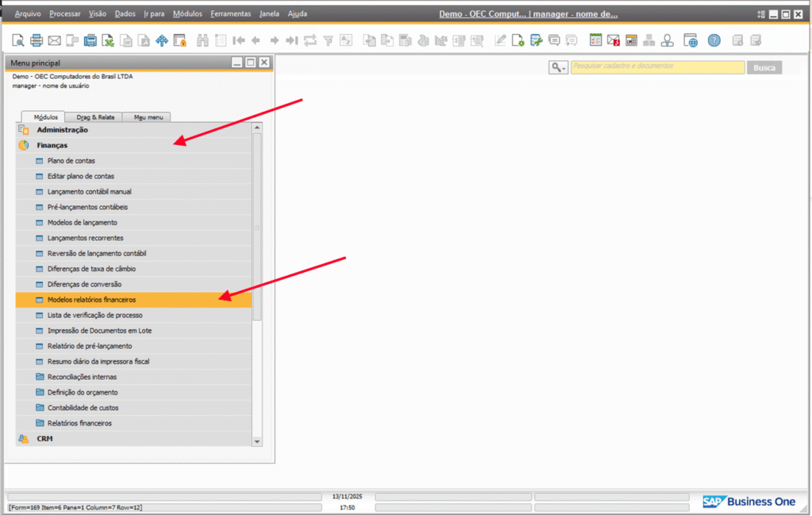812x516 pixels.
Task: Open the Messages and Alerts envelope icon
Action: [x=613, y=40]
